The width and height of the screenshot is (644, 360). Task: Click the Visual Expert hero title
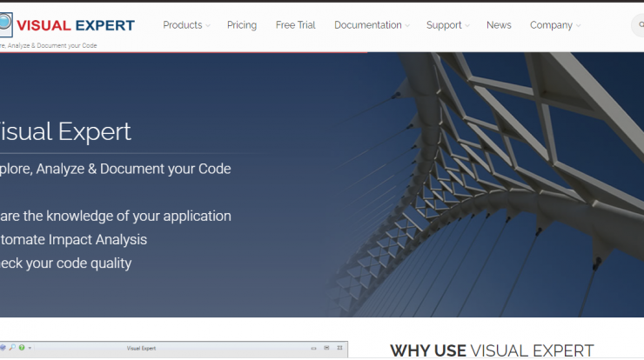(x=65, y=132)
